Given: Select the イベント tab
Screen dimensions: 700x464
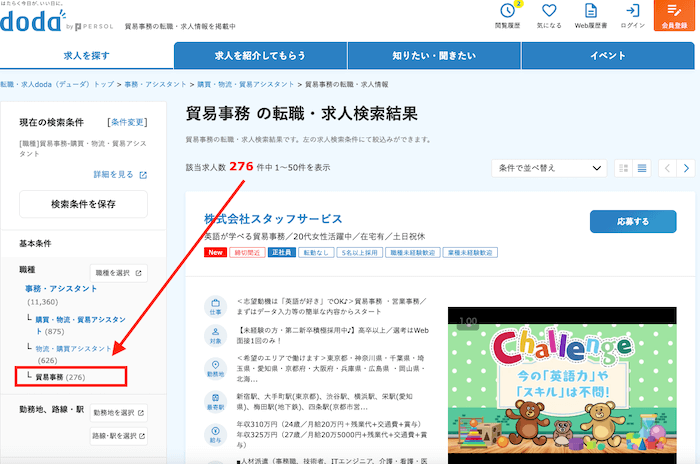Looking at the screenshot, I should coord(608,56).
